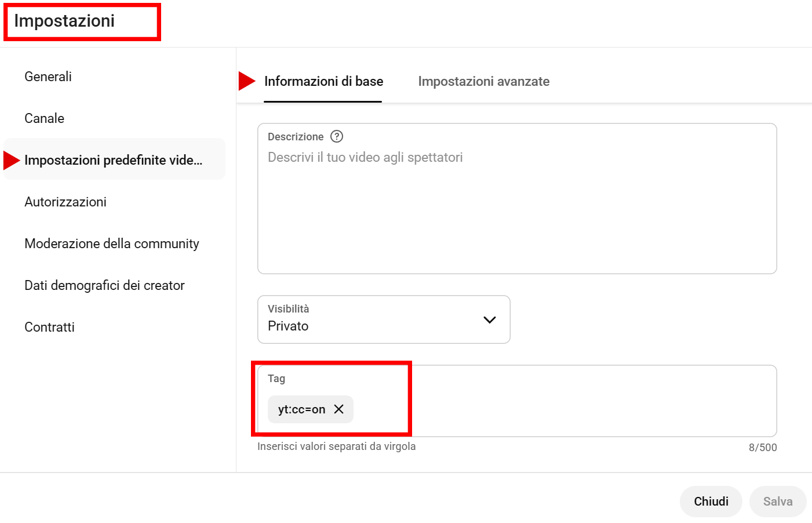Click the yt:cc=on tag chip
The height and width of the screenshot is (523, 812).
click(311, 409)
